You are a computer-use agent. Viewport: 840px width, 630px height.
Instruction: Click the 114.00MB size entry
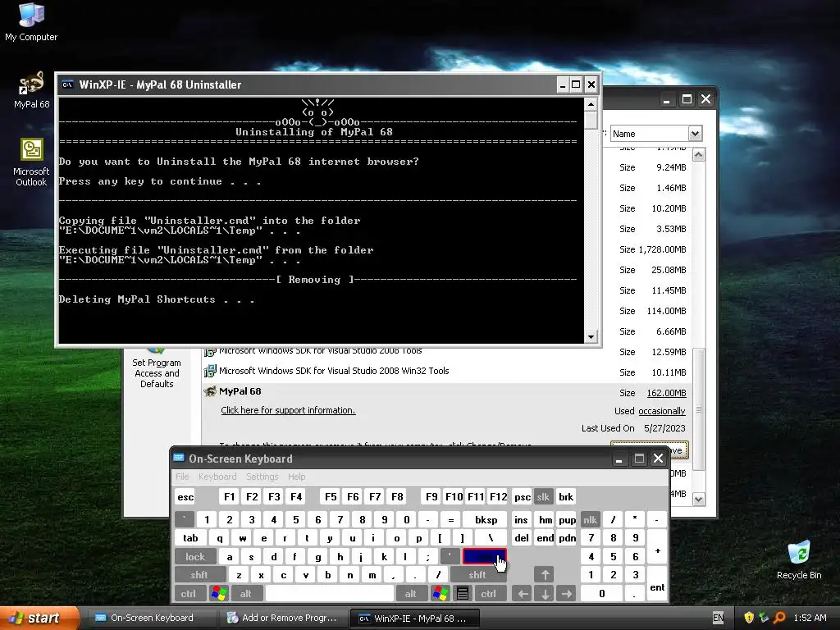[666, 311]
